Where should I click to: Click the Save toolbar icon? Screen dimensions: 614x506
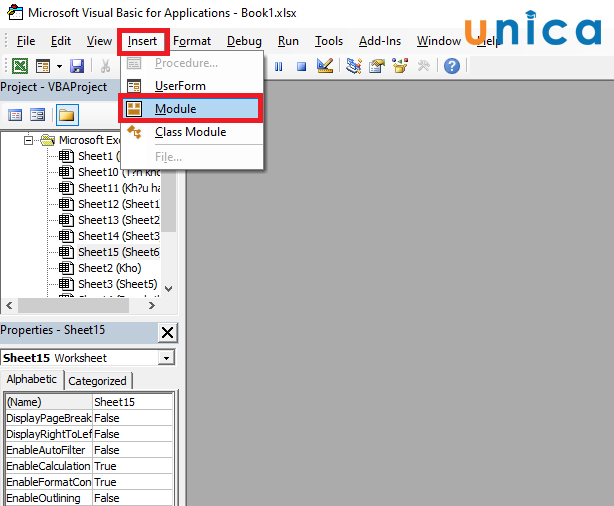[x=77, y=66]
